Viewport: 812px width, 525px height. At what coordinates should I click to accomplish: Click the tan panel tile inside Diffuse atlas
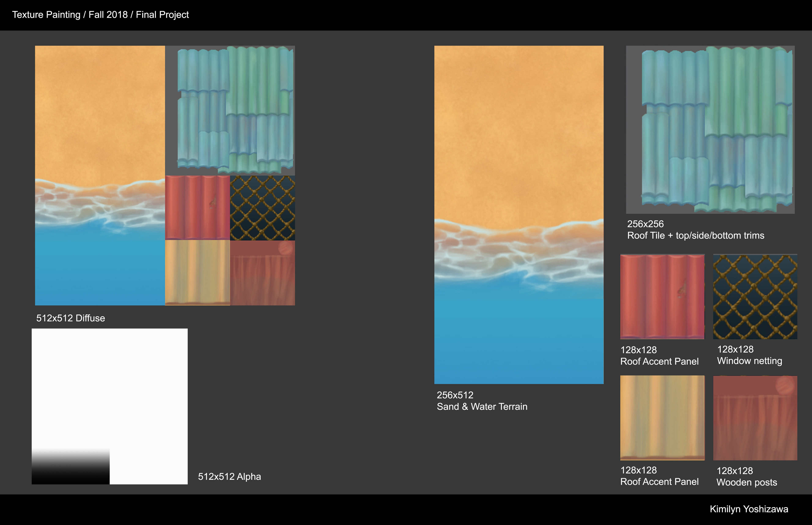click(198, 272)
